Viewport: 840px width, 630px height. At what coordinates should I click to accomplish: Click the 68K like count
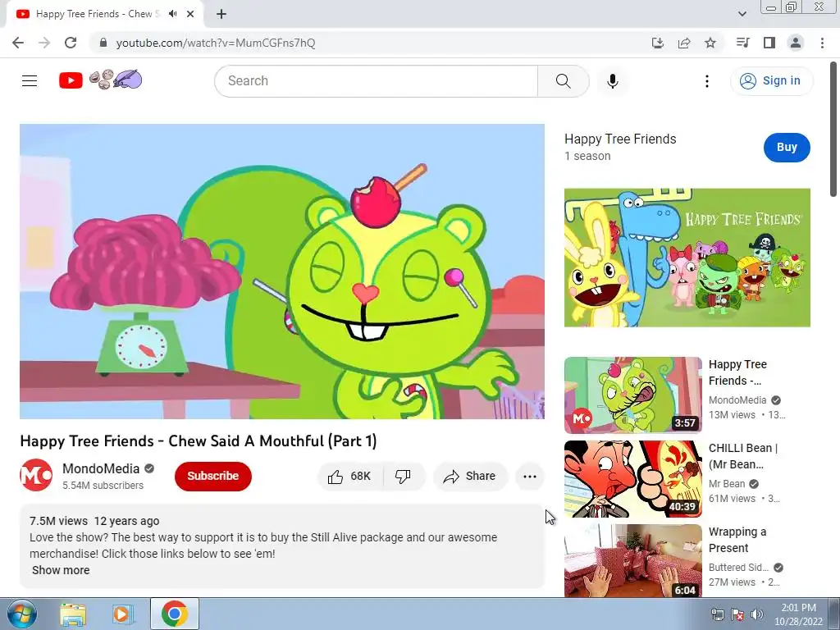[361, 477]
